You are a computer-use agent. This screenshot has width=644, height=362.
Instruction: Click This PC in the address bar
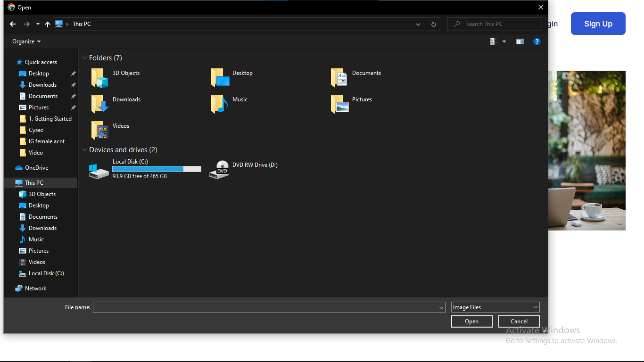[82, 24]
